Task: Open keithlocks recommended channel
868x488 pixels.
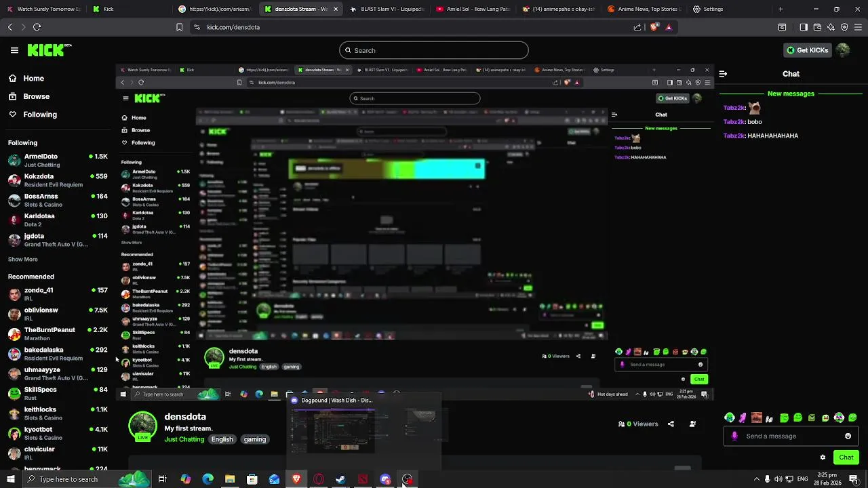Action: click(58, 413)
